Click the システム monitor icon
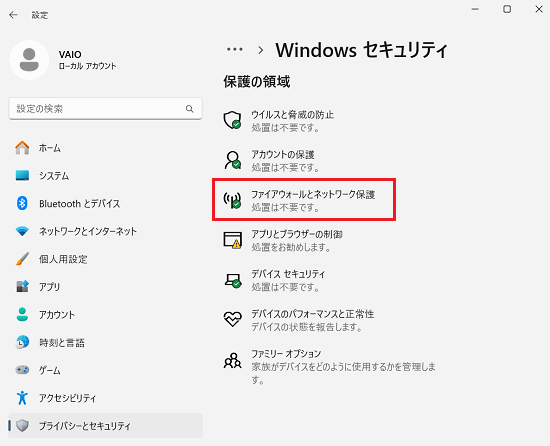550x446 pixels. (x=22, y=175)
